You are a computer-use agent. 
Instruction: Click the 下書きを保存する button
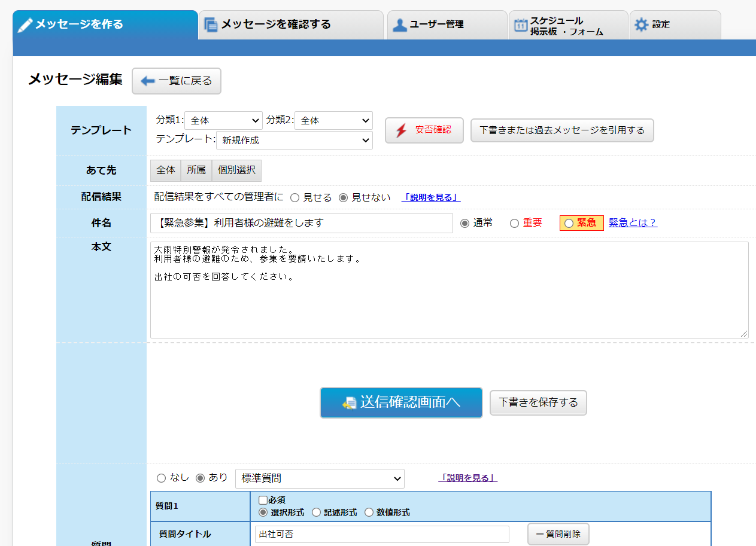539,402
